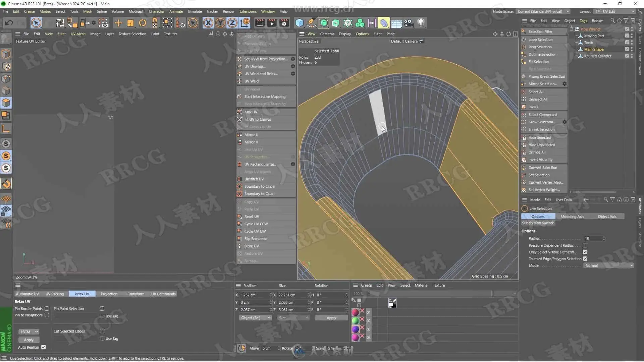
Task: Uncheck Auto Realign checkbox
Action: (x=43, y=347)
